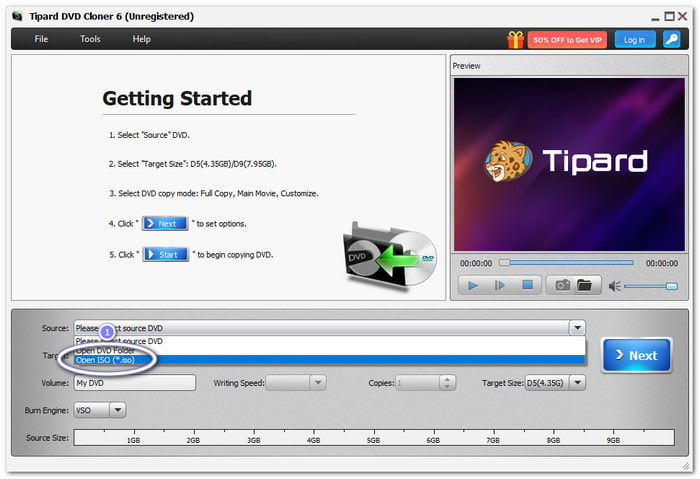The width and height of the screenshot is (700, 479).
Task: Click the '9GB' mark on size gauge
Action: point(613,440)
